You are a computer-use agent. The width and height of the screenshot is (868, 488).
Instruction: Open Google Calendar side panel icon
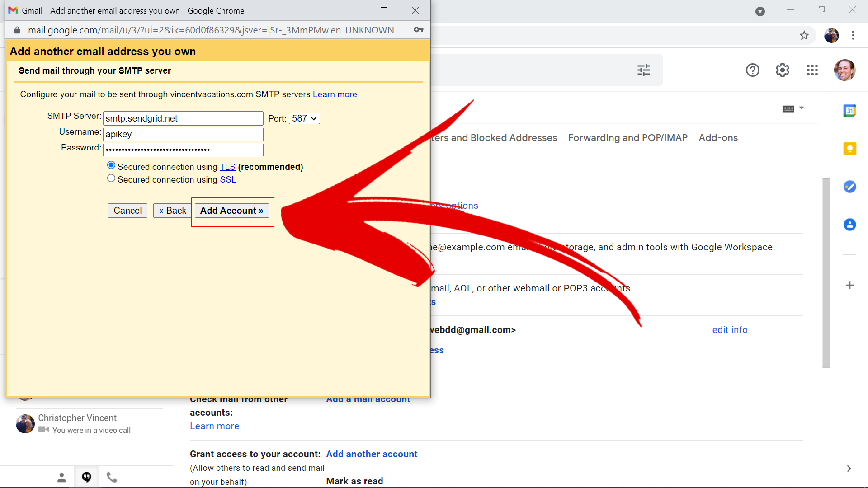click(x=849, y=111)
